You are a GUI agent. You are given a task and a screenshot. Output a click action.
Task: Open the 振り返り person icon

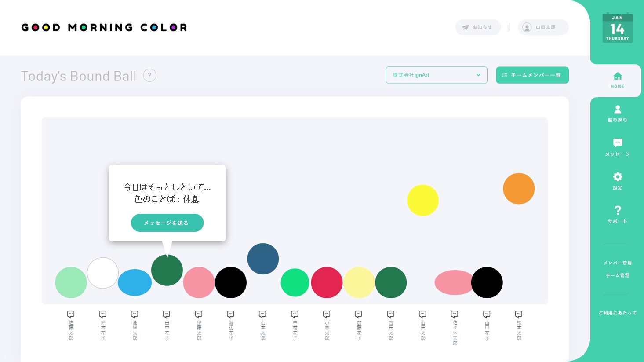[x=617, y=110]
